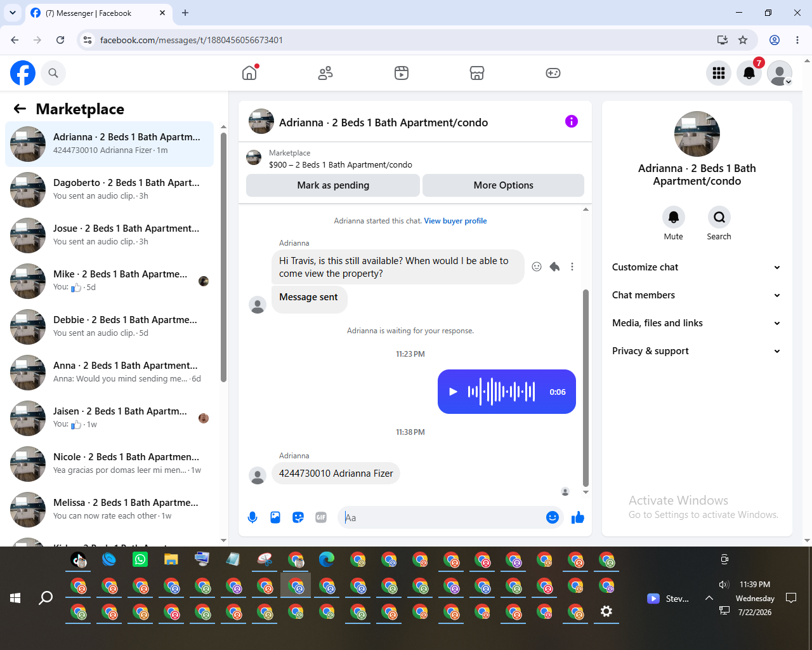Screen dimensions: 812x650
Task: Open the emoji picker in message box
Action: click(553, 517)
